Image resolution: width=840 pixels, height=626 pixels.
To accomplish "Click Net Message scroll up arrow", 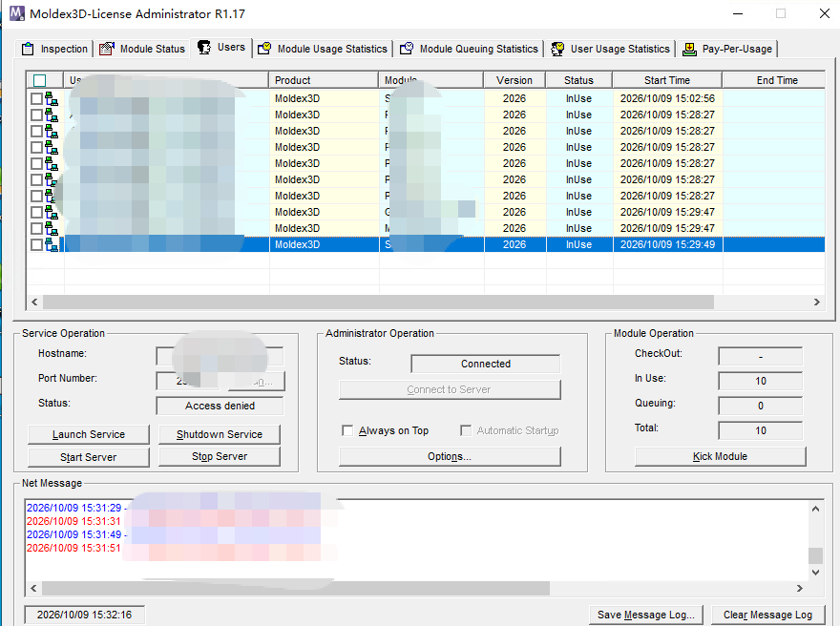I will click(x=815, y=509).
